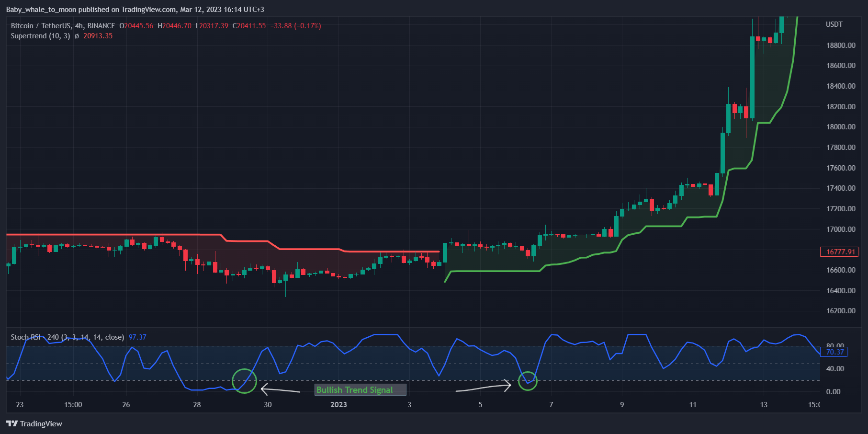The image size is (868, 434).
Task: Click the Supertrend value 20913.35
Action: [98, 36]
